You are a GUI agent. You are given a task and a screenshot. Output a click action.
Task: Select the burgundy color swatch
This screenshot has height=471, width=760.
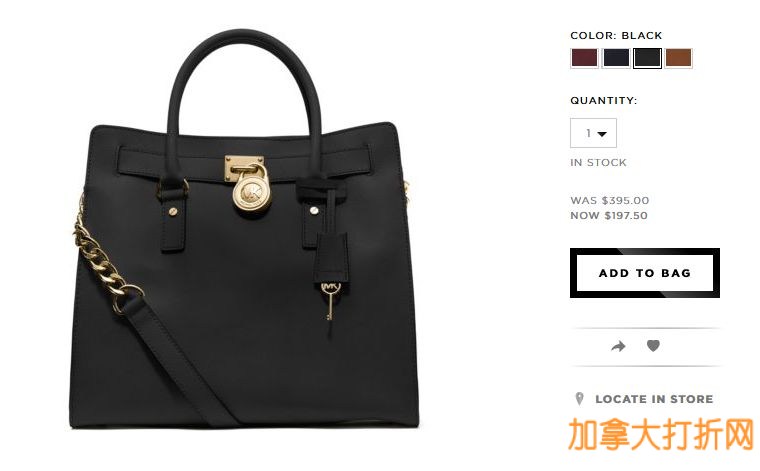click(584, 58)
